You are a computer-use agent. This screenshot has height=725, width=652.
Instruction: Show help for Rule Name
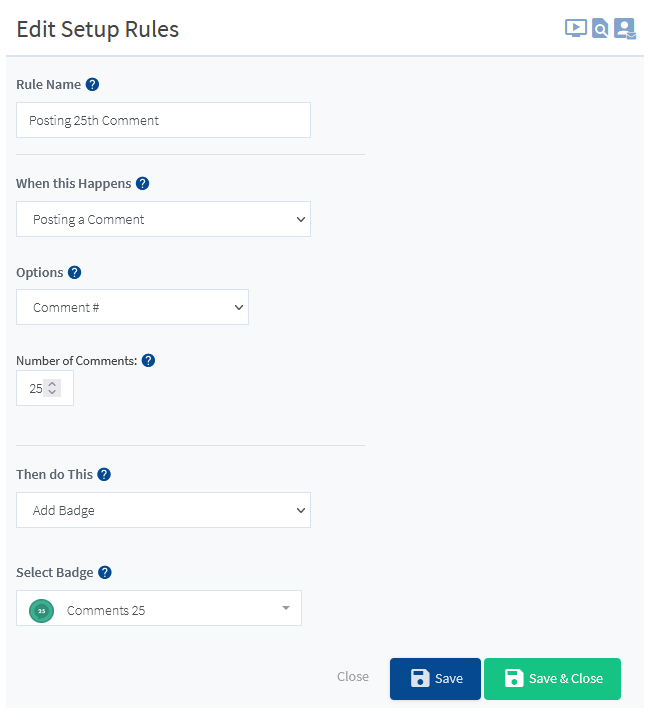coord(92,85)
